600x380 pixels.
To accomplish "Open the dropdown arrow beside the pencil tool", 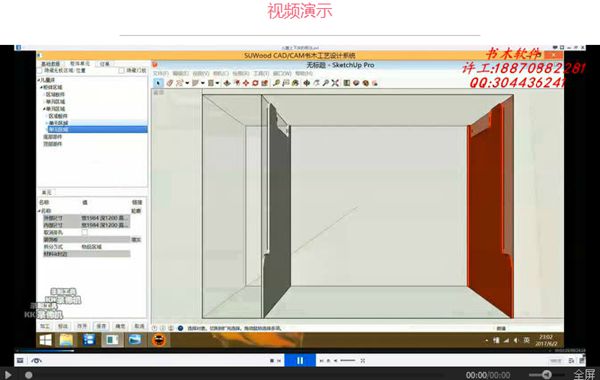I will (187, 83).
